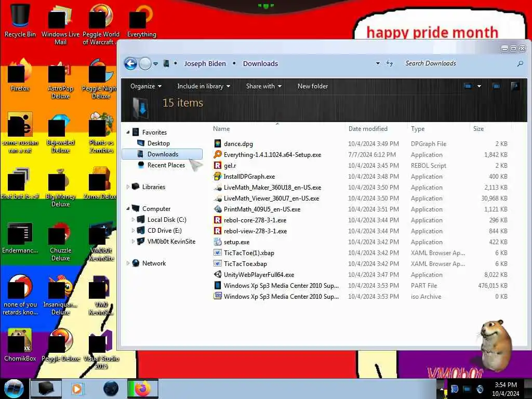
Task: Select VM0b0t KevinSite drive in the tree
Action: pos(171,241)
